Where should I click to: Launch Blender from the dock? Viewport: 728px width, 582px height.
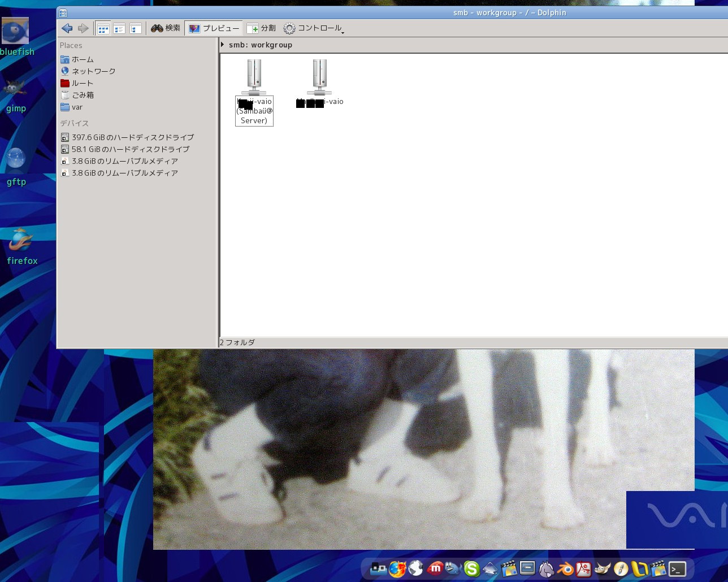tap(565, 568)
